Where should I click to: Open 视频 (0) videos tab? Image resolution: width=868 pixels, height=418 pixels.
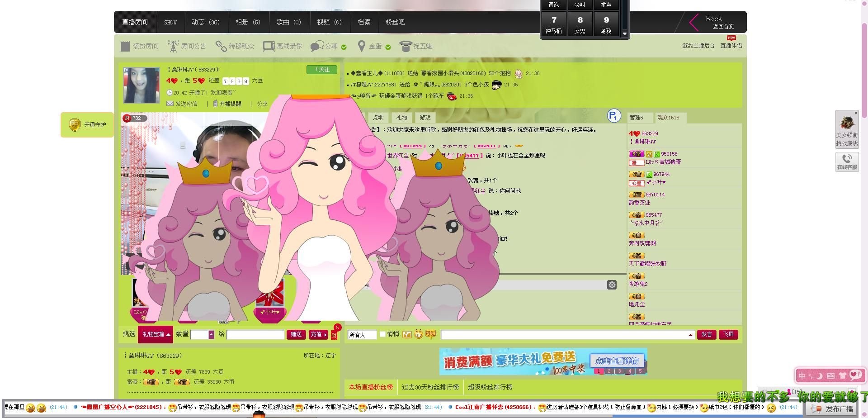pos(330,22)
